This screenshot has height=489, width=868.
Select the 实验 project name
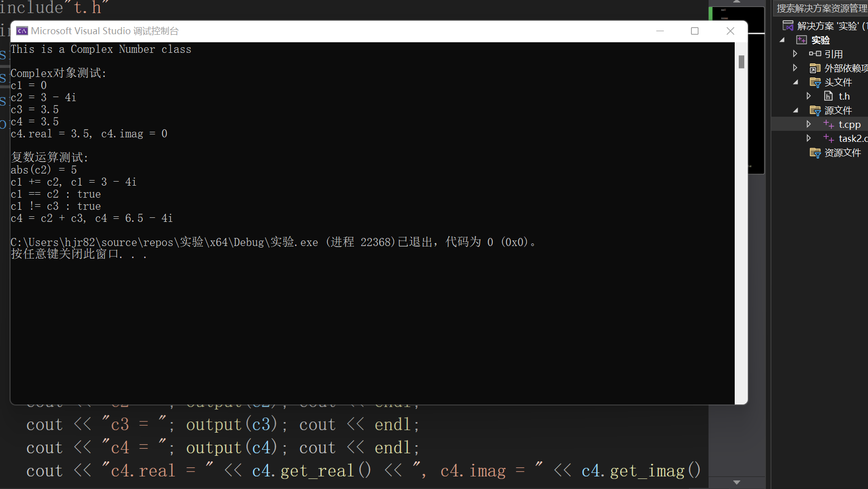[820, 40]
